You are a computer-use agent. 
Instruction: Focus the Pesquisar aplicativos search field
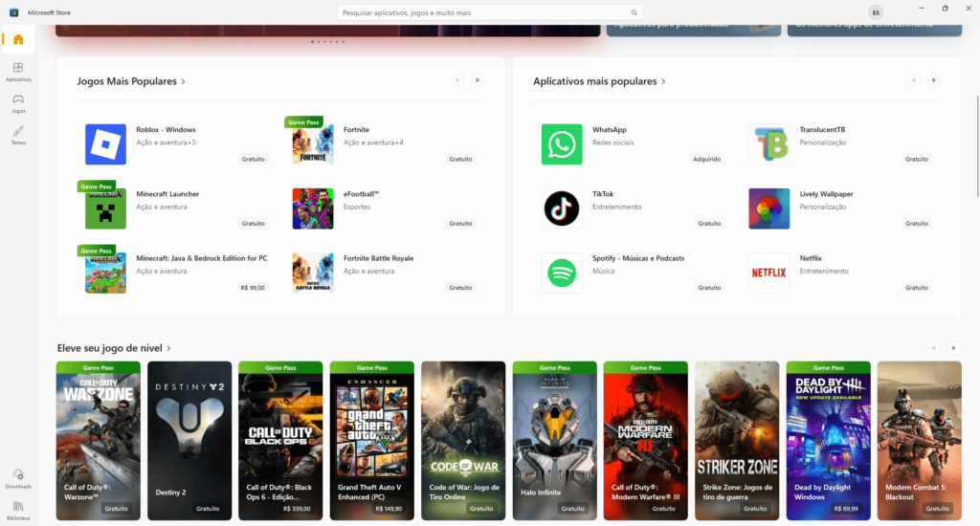tap(490, 12)
